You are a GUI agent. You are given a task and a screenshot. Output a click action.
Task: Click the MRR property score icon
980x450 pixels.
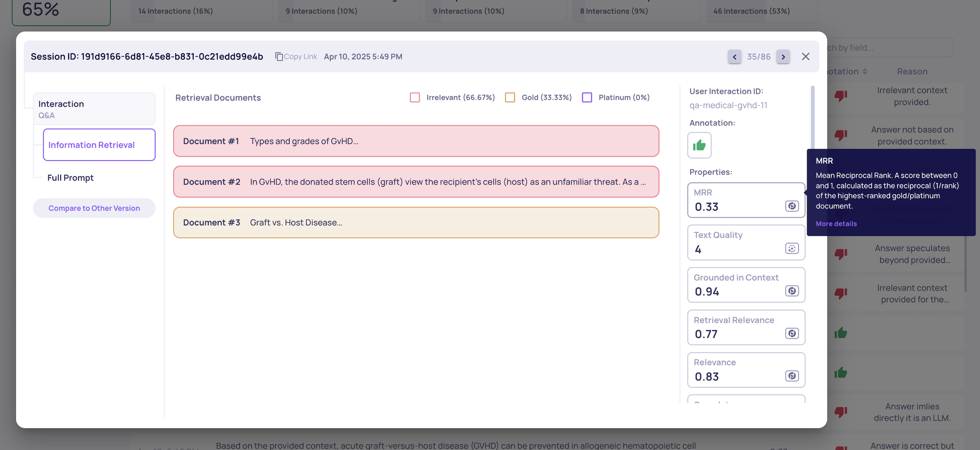click(792, 206)
